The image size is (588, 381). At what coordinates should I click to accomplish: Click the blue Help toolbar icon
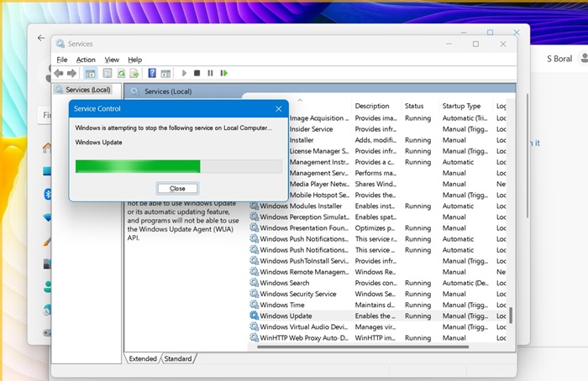pos(152,73)
